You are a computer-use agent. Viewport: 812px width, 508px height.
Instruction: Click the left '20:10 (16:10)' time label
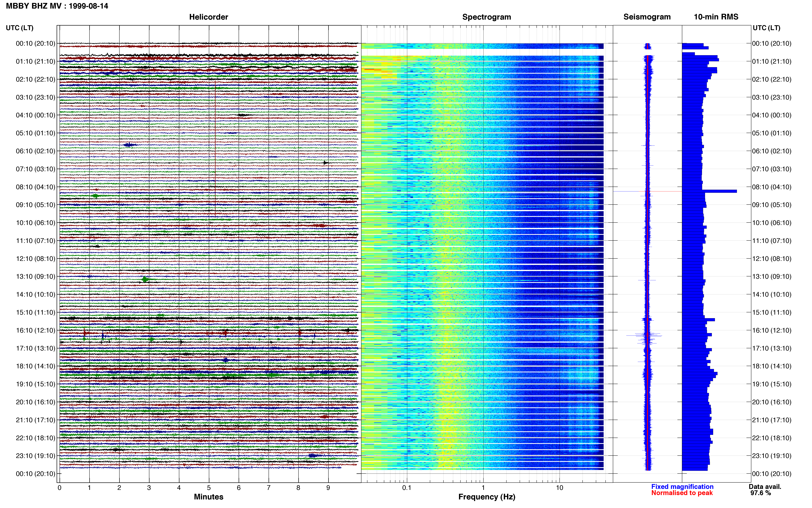click(x=36, y=402)
